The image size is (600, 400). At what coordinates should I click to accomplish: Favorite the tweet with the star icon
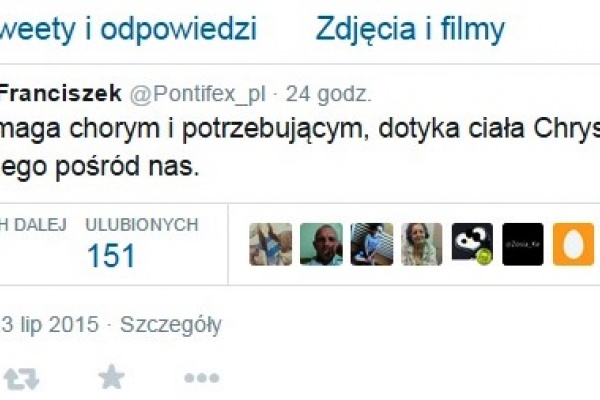pyautogui.click(x=111, y=377)
